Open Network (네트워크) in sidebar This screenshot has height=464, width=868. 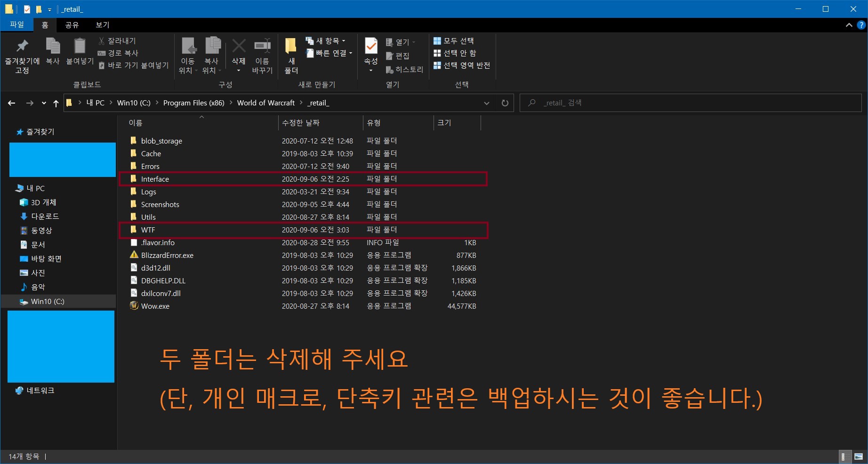(x=35, y=391)
